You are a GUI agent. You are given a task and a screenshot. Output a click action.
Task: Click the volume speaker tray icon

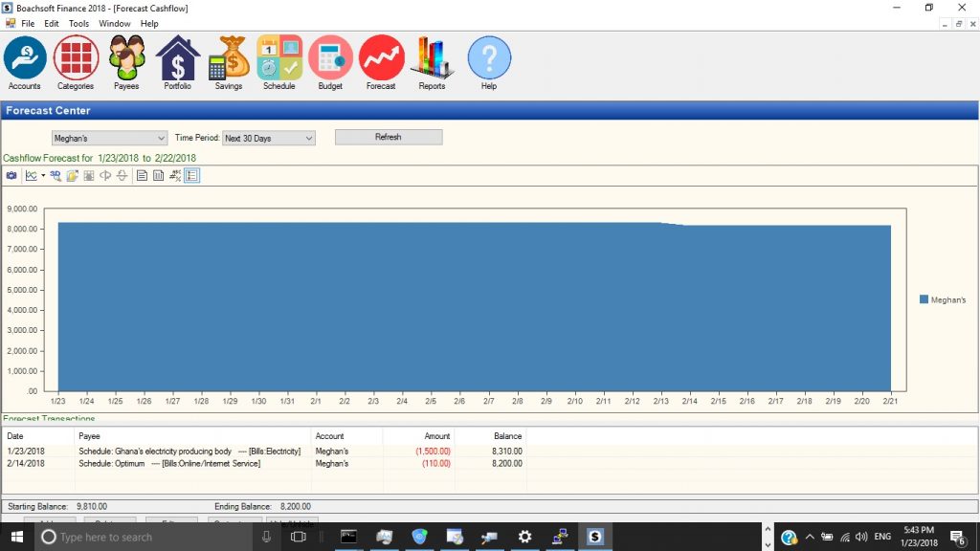pos(861,537)
